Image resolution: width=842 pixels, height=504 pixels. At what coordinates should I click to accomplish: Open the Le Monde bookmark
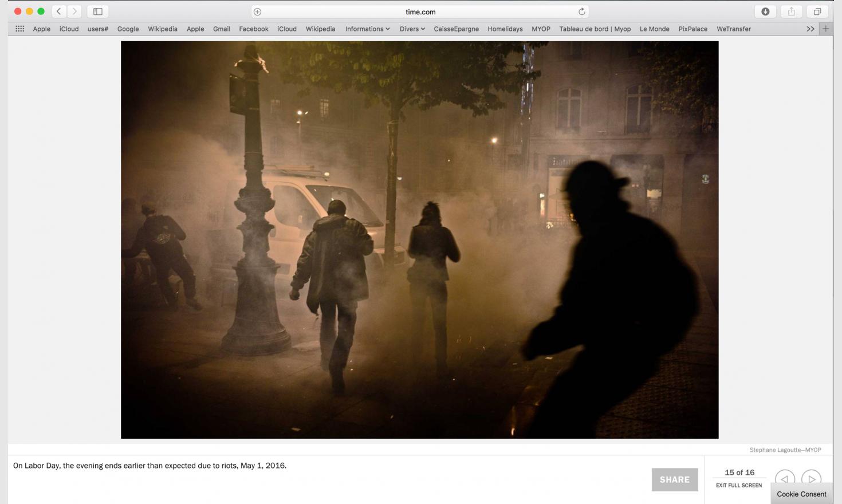point(655,29)
